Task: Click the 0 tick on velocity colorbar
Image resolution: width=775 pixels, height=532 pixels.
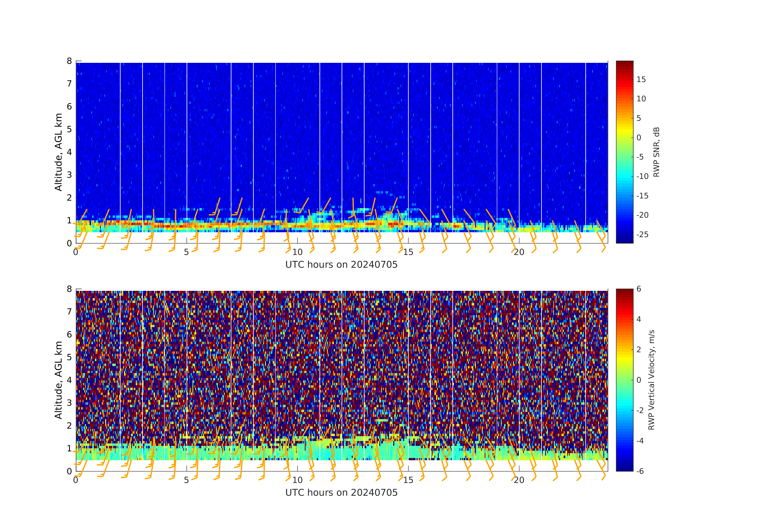Action: pos(639,380)
